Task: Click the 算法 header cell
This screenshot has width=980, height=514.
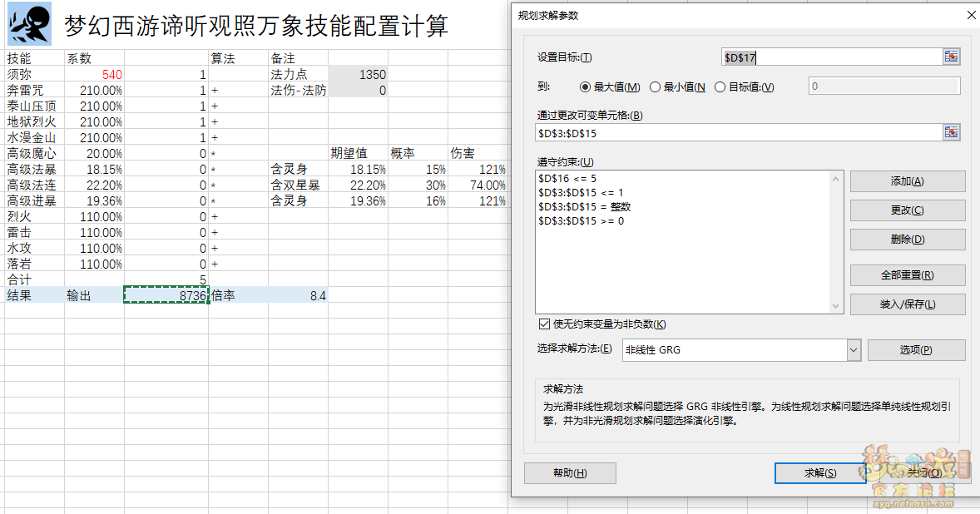Action: point(238,59)
